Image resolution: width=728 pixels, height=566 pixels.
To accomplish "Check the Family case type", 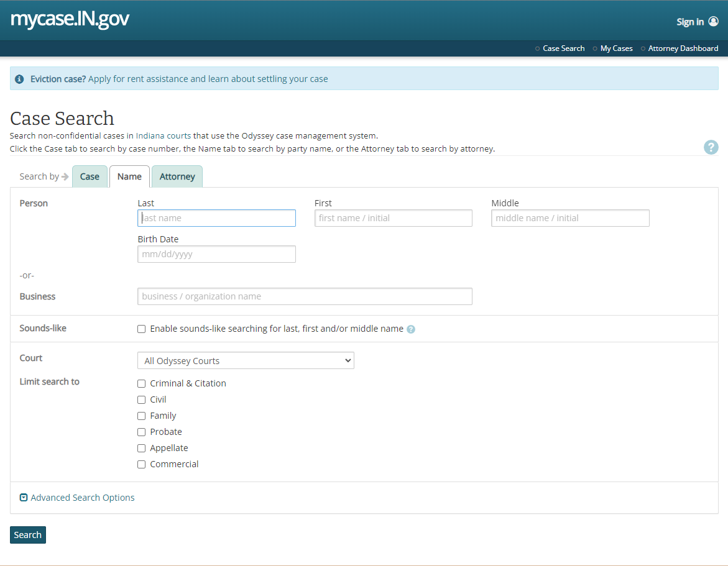I will click(x=142, y=416).
